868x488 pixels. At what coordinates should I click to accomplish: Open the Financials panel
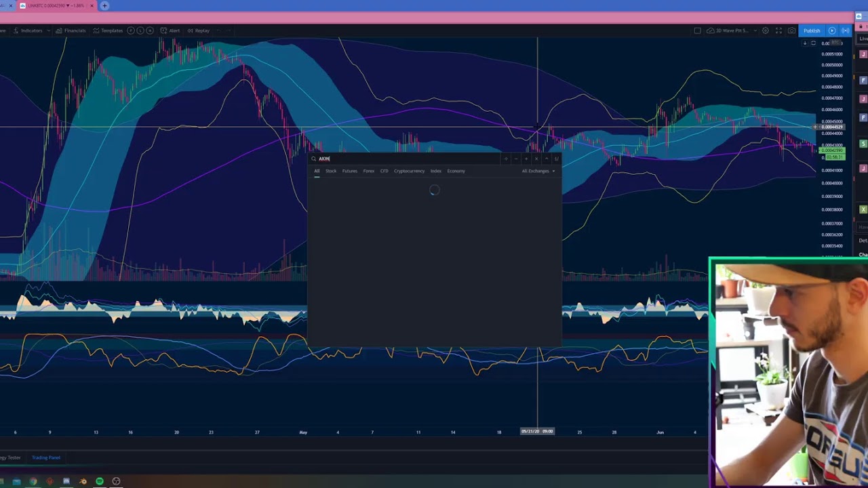[71, 30]
